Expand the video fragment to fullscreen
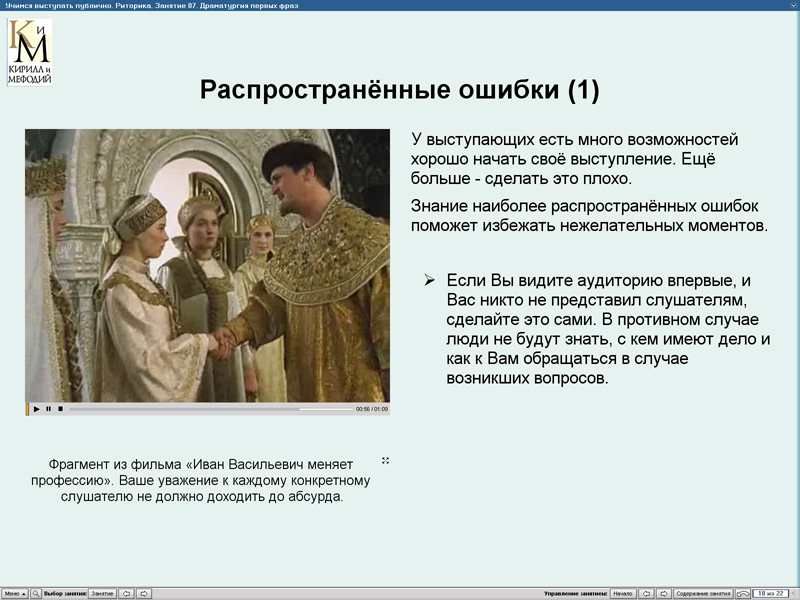 [x=386, y=459]
